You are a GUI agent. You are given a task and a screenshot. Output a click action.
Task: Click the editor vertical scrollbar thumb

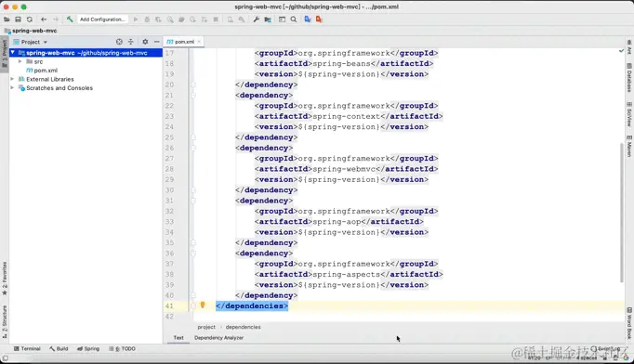coord(622,213)
